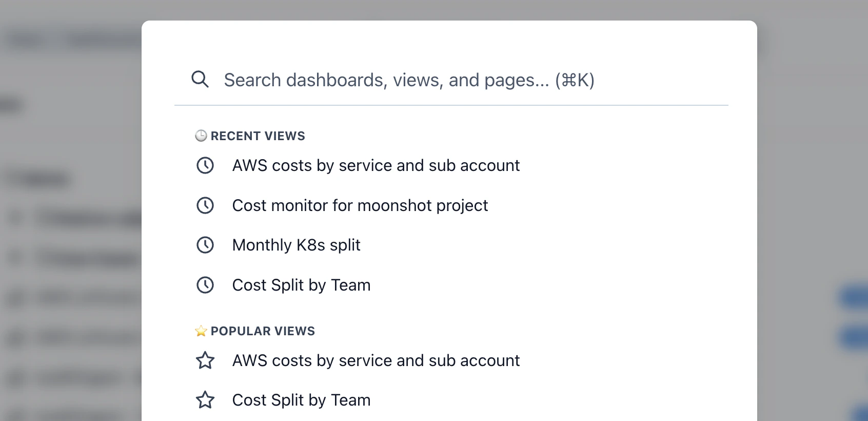
Task: Click the POPULAR VIEWS section heading
Action: click(x=263, y=331)
